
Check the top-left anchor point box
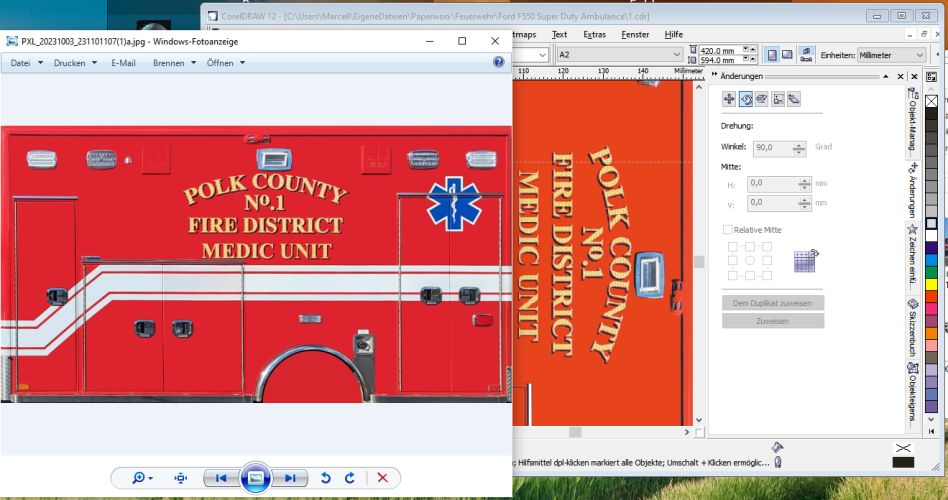click(733, 247)
